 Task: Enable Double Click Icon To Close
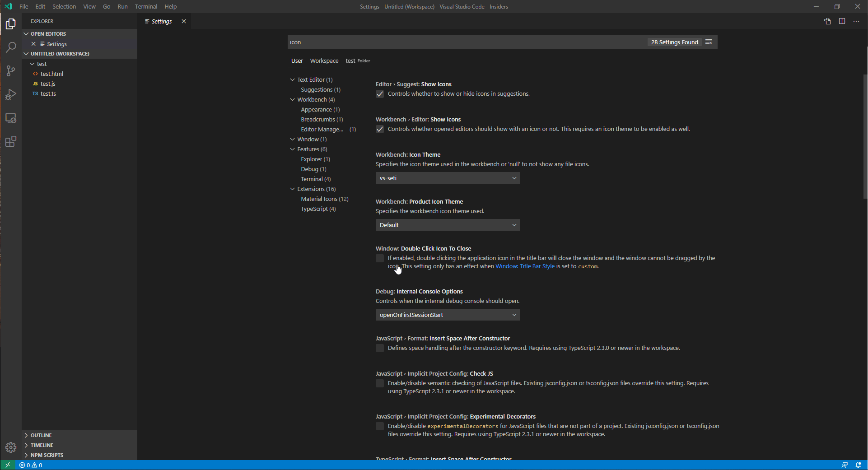pyautogui.click(x=380, y=258)
